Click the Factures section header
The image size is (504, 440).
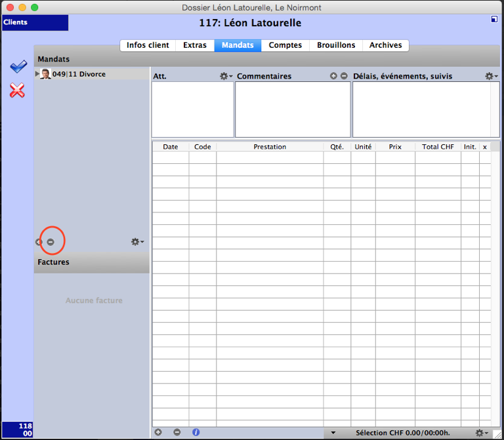point(92,262)
